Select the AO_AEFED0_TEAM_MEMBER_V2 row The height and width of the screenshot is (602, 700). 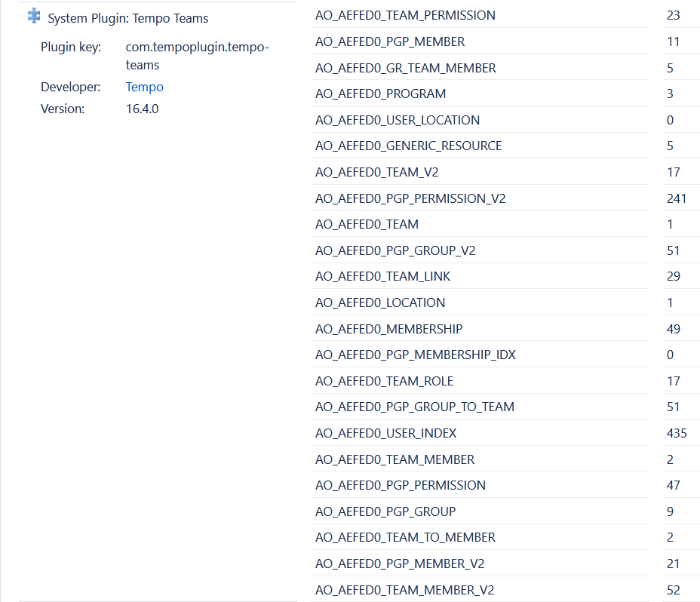(404, 590)
